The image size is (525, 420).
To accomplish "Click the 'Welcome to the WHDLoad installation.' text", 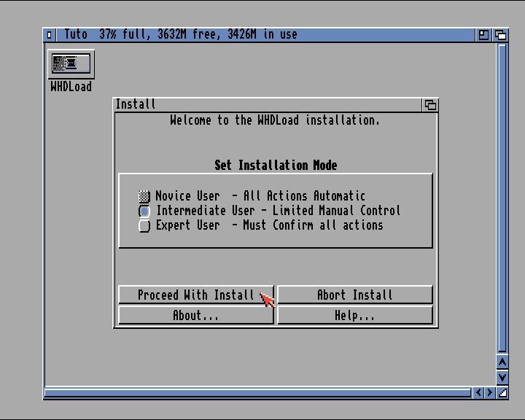I will [x=275, y=120].
